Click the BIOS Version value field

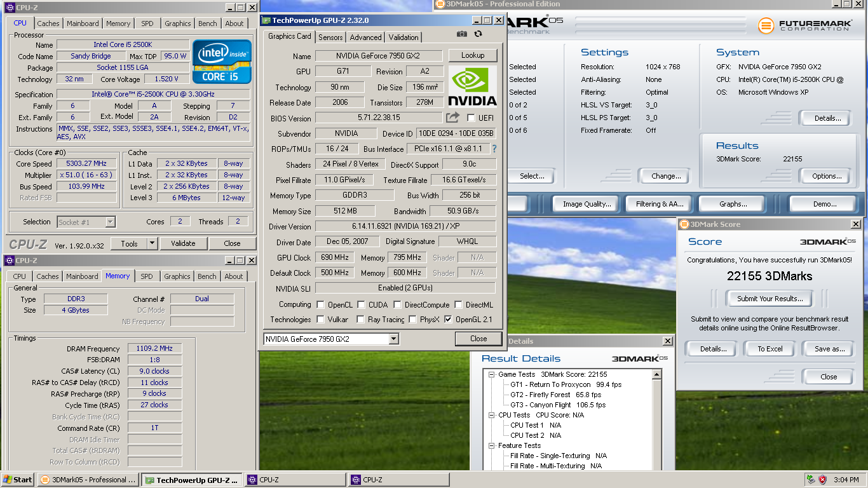[x=379, y=118]
